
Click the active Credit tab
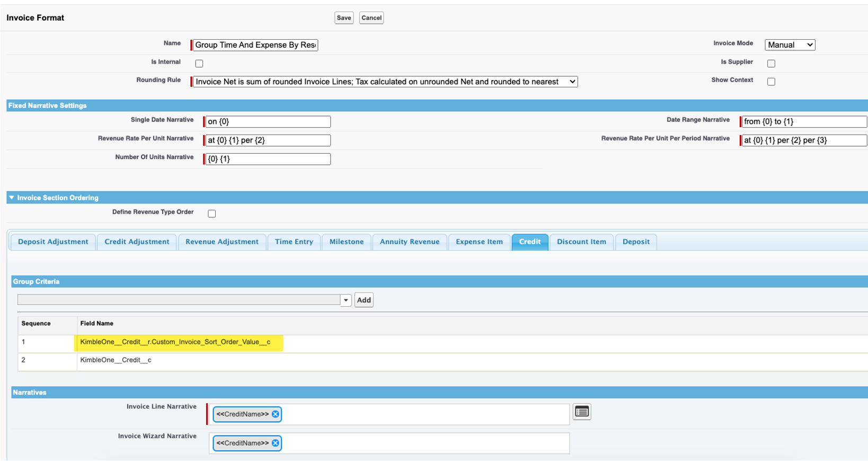click(x=530, y=242)
